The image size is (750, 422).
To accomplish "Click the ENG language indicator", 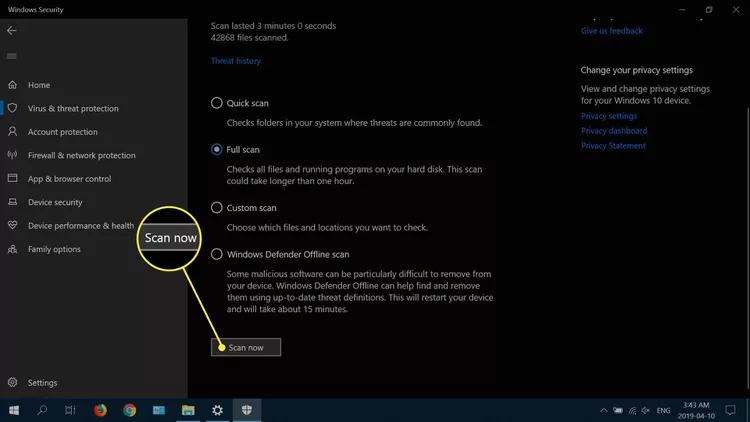I will [x=663, y=410].
